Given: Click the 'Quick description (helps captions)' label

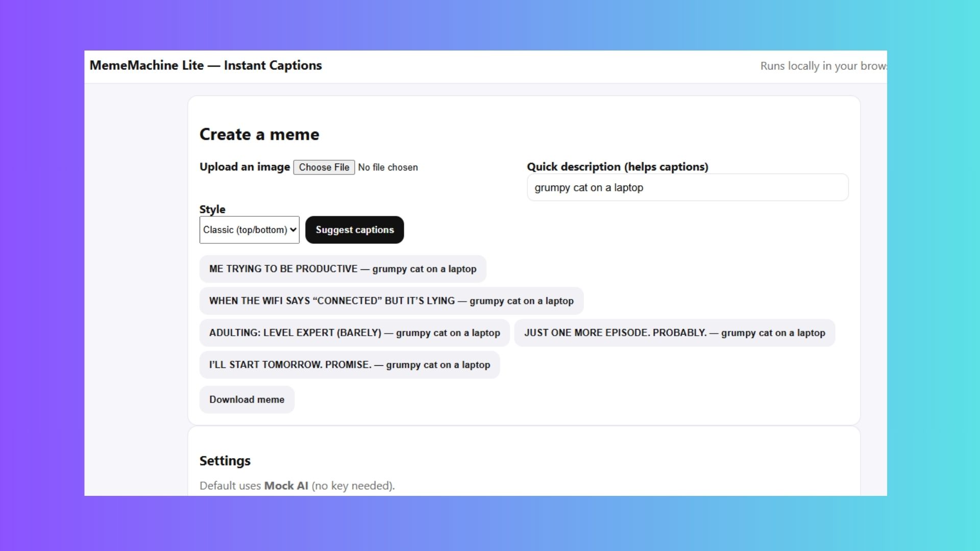Looking at the screenshot, I should click(x=617, y=167).
